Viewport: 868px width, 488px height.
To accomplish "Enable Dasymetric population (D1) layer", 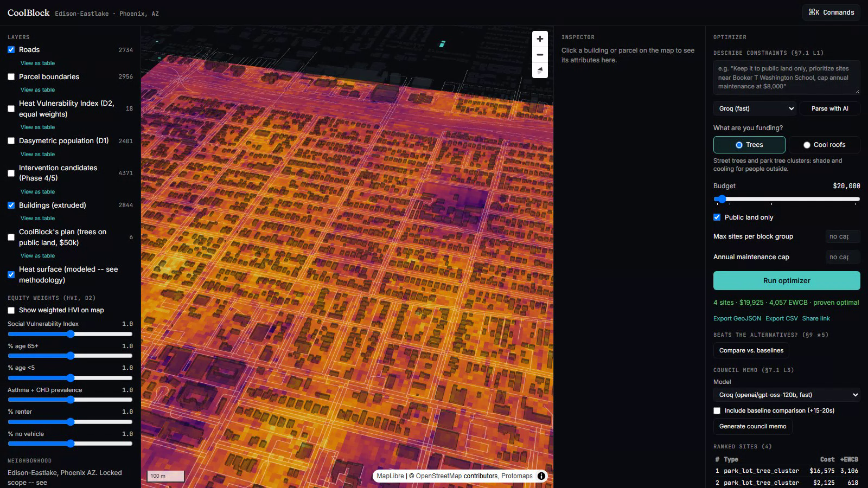I will click(x=11, y=141).
